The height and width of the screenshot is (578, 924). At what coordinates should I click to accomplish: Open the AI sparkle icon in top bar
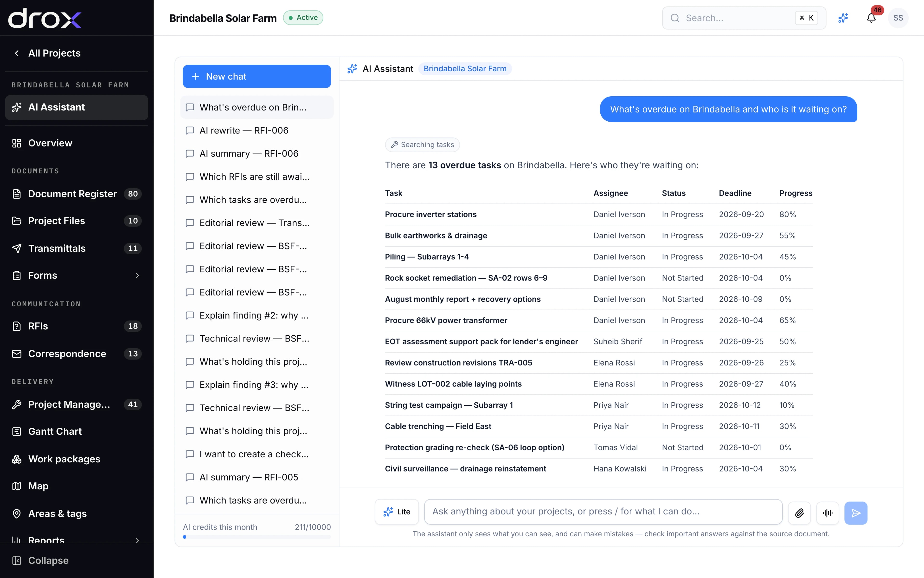pyautogui.click(x=843, y=18)
